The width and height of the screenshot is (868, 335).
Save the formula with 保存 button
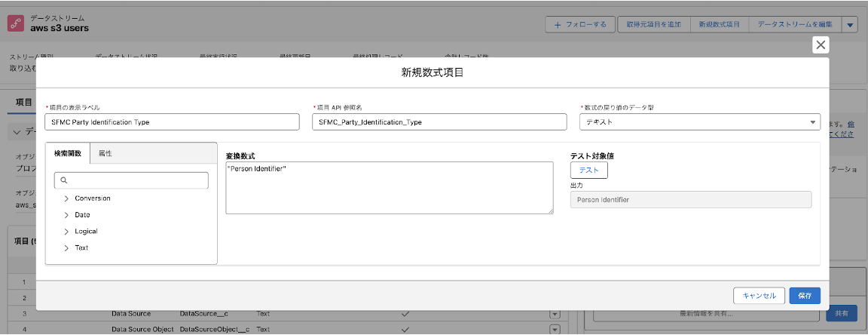tap(805, 296)
